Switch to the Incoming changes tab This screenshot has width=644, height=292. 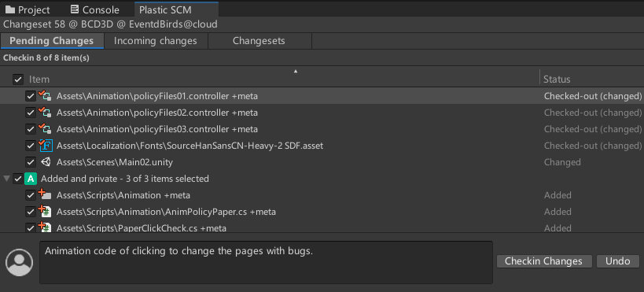pos(156,41)
